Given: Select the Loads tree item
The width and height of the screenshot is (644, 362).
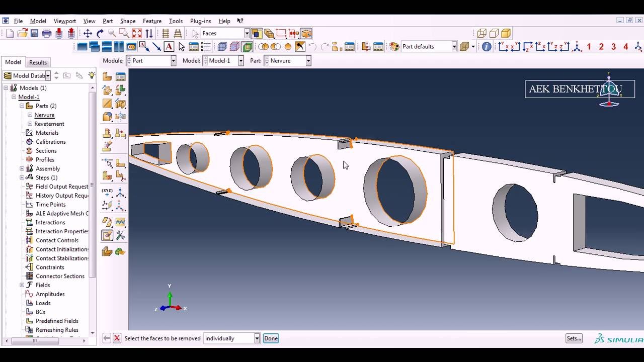Looking at the screenshot, I should tap(43, 303).
